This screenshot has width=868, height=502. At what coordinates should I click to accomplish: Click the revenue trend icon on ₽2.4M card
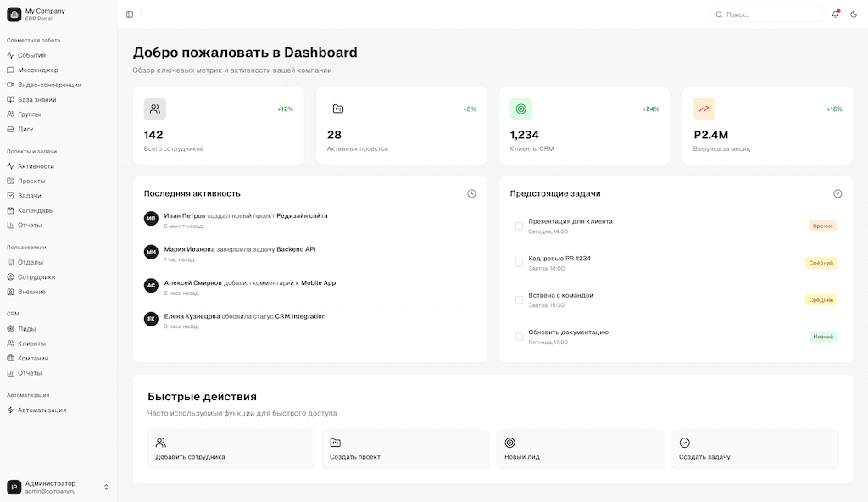[704, 109]
